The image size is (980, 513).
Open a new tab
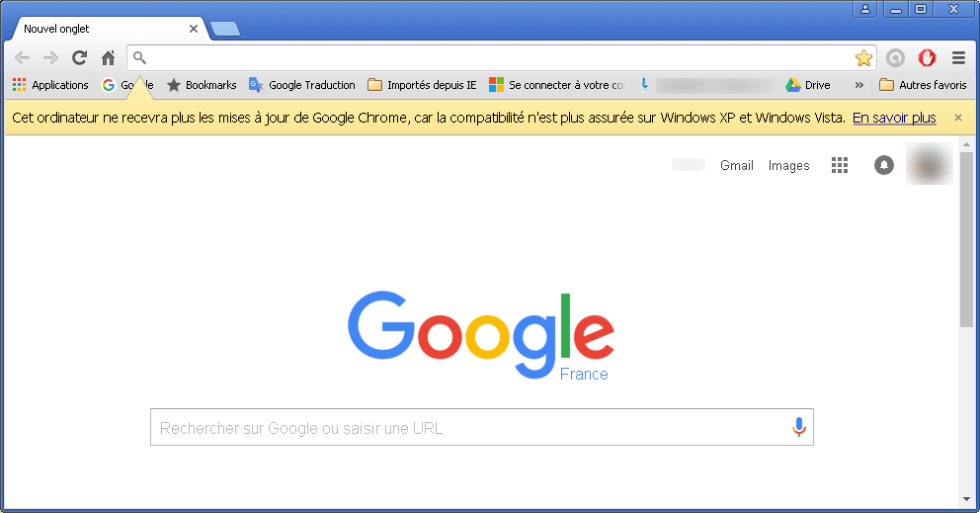coord(225,29)
